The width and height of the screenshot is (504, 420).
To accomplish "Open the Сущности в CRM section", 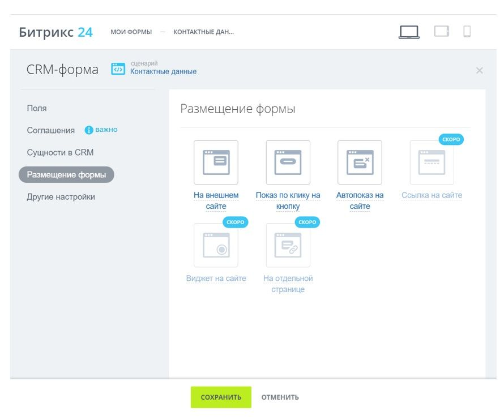I will [x=60, y=152].
